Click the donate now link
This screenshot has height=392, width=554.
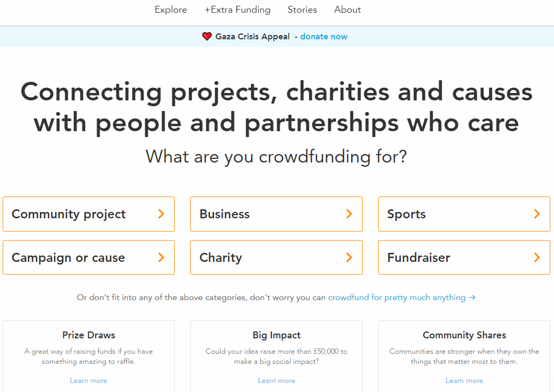tap(324, 37)
